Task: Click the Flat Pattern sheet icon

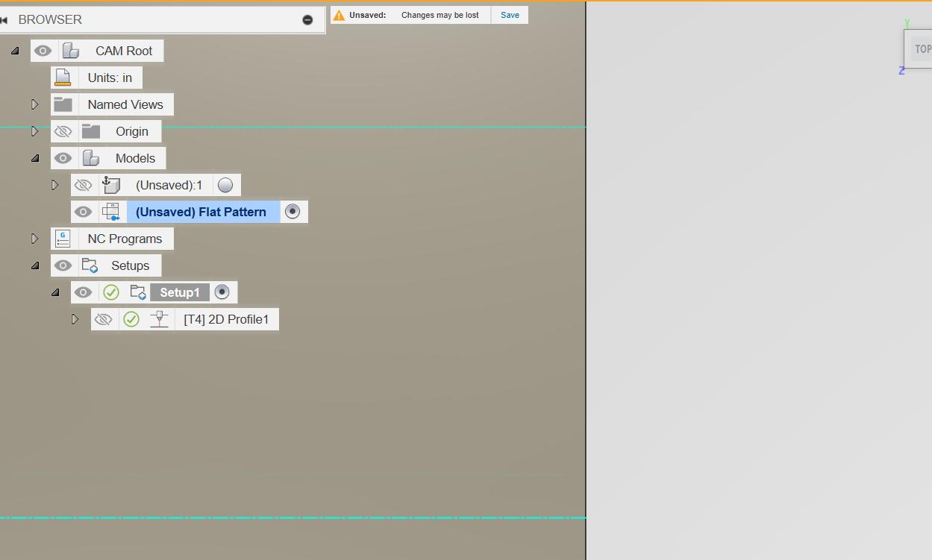Action: (x=111, y=212)
